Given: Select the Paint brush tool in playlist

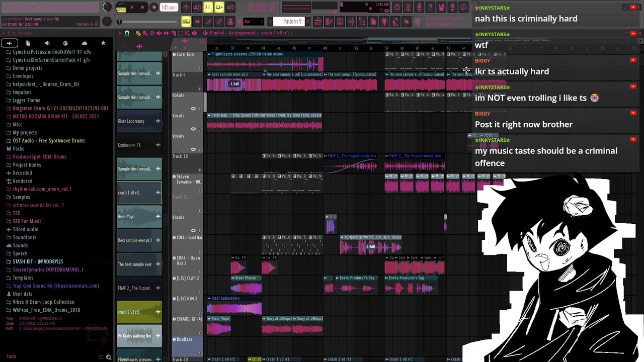Looking at the screenshot, I should coord(145,33).
